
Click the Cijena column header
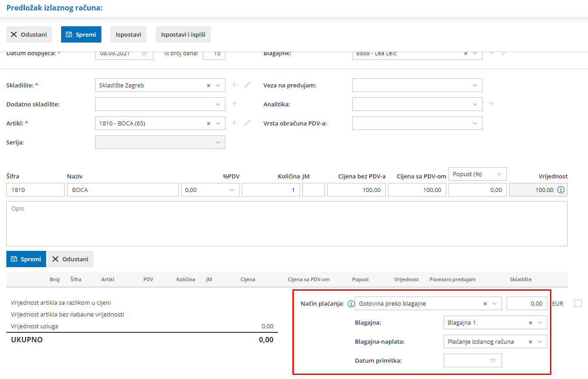248,279
